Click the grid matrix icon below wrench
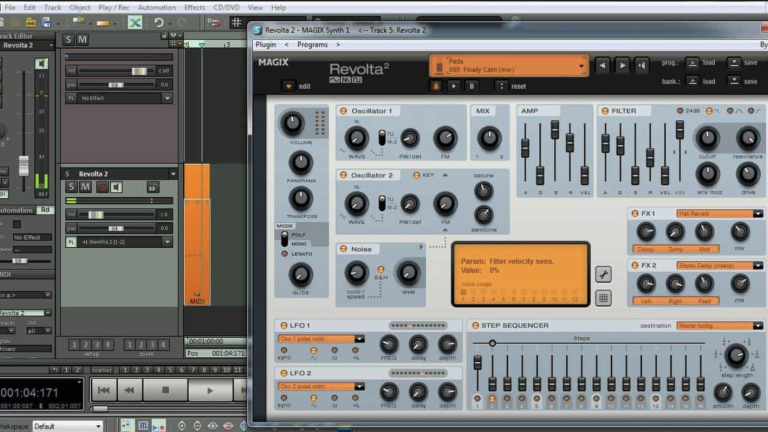Screen dimensions: 768x432 click(x=603, y=298)
